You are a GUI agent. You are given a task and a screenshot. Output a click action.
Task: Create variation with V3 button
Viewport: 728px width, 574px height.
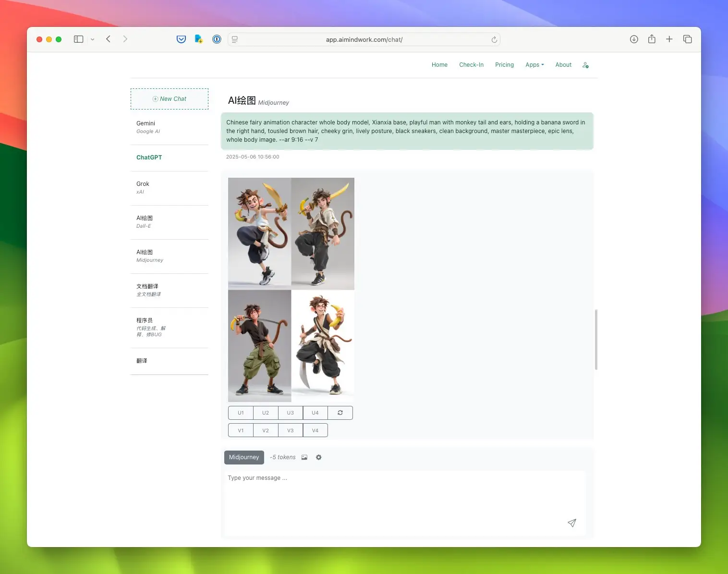(x=291, y=430)
